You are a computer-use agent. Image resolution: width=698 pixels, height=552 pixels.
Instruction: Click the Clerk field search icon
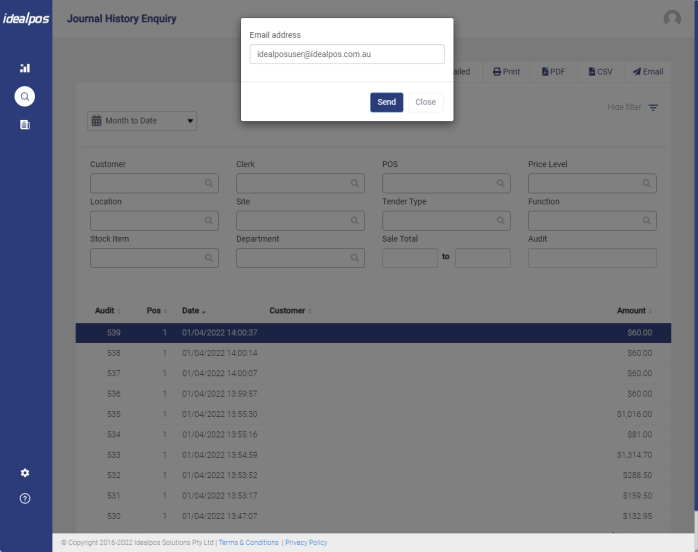355,183
